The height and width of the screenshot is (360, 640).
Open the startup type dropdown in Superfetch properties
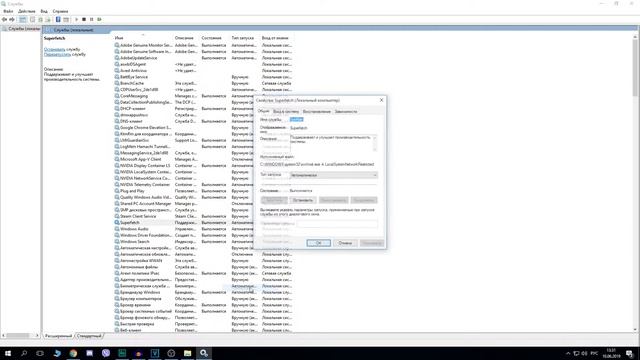pyautogui.click(x=333, y=175)
